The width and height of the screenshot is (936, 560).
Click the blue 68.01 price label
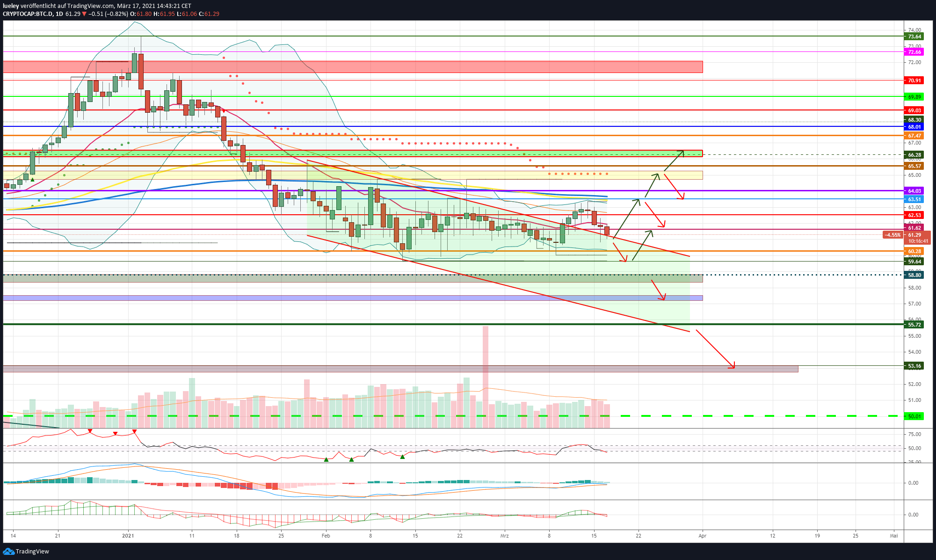pos(914,127)
